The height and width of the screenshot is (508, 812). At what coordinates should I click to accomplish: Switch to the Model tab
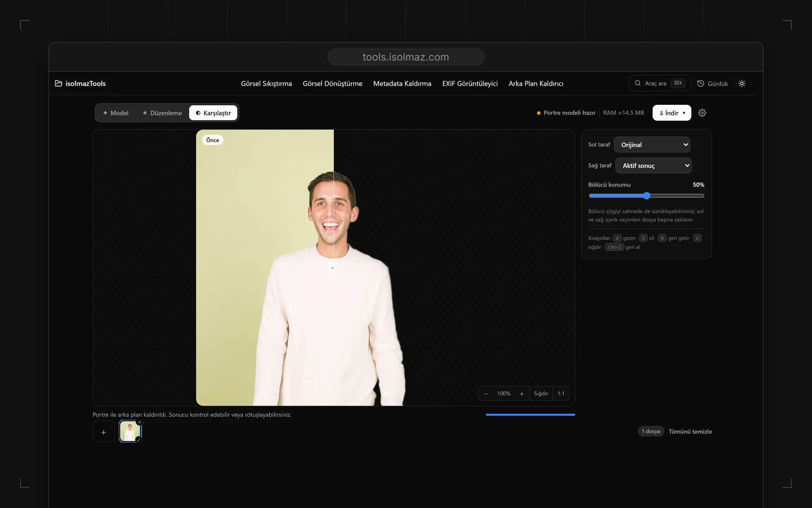(116, 113)
